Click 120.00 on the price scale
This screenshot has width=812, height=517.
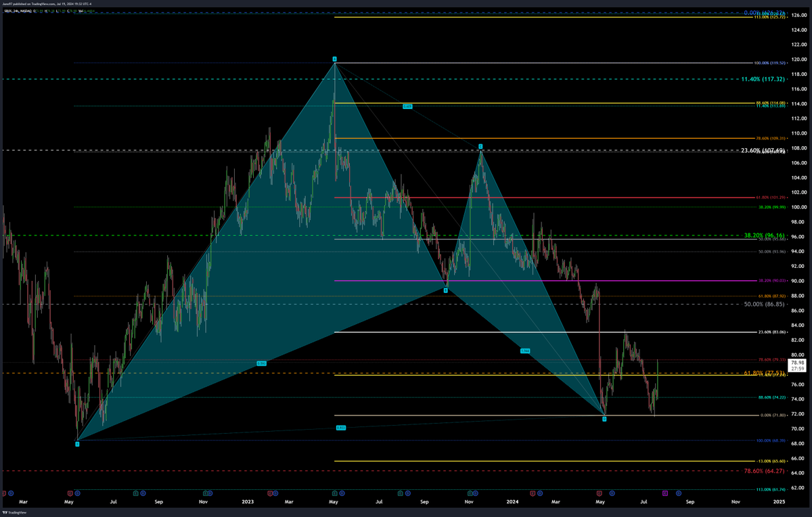(x=798, y=60)
